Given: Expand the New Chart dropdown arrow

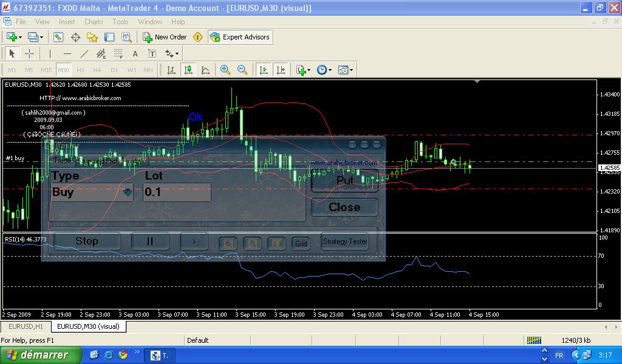Looking at the screenshot, I should pyautogui.click(x=21, y=37).
